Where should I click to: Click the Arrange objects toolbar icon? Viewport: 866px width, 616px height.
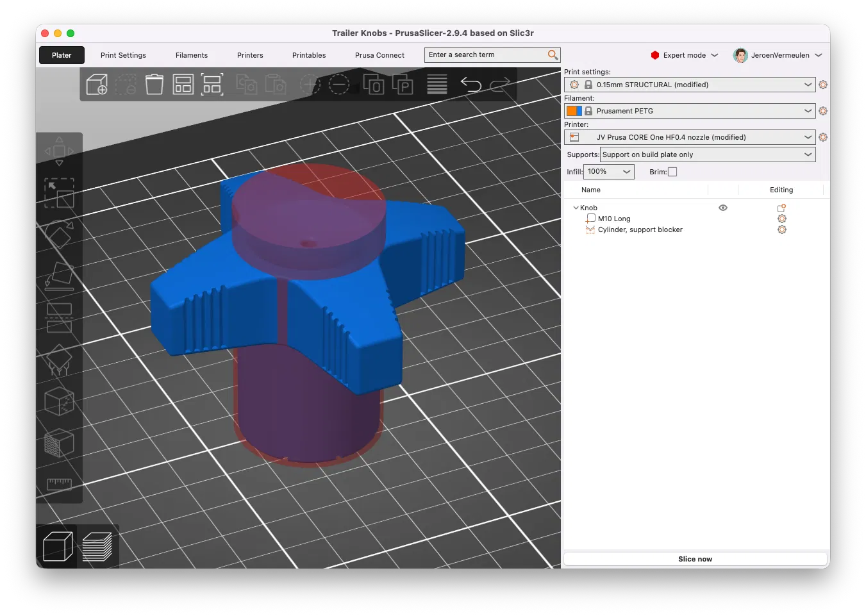183,85
